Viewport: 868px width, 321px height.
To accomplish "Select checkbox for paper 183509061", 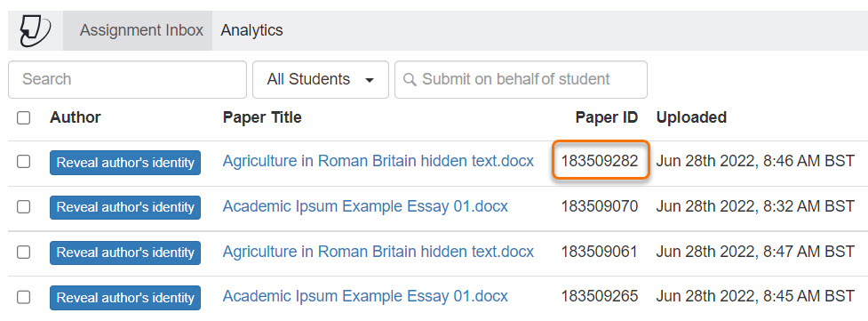I will click(x=23, y=253).
